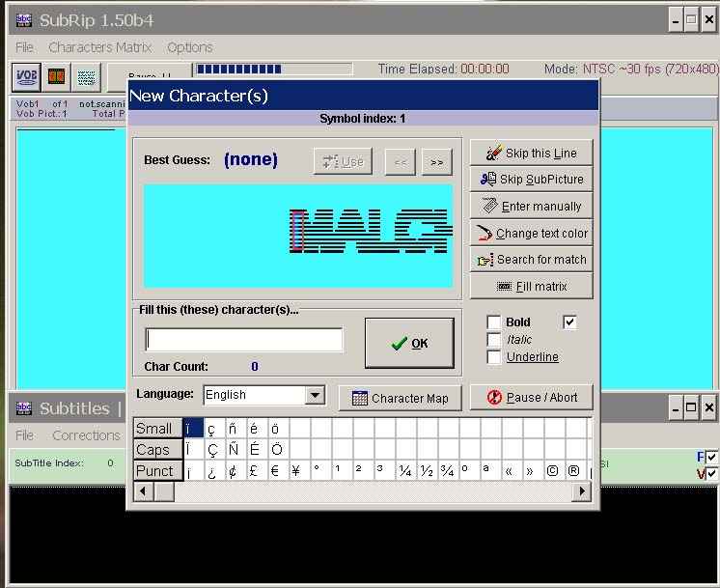This screenshot has height=588, width=720.
Task: Click the character input field
Action: tap(244, 340)
